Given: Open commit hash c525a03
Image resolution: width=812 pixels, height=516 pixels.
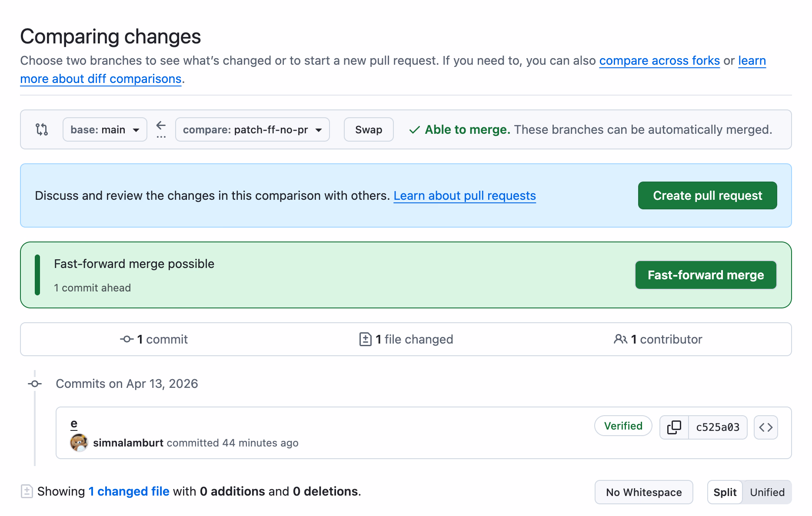Looking at the screenshot, I should pyautogui.click(x=718, y=427).
